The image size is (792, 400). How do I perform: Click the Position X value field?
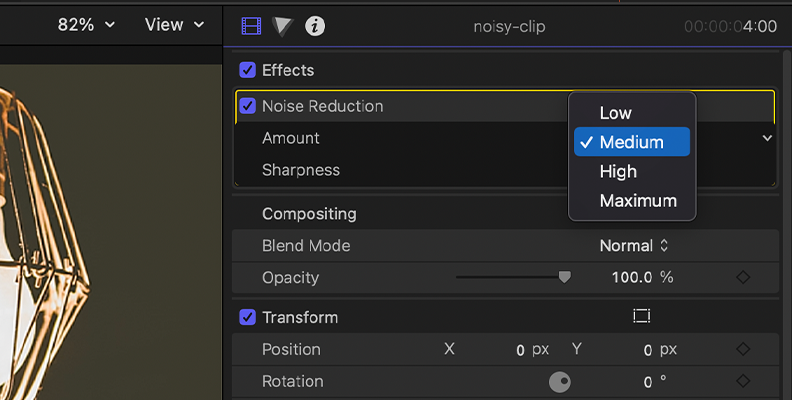(x=520, y=350)
